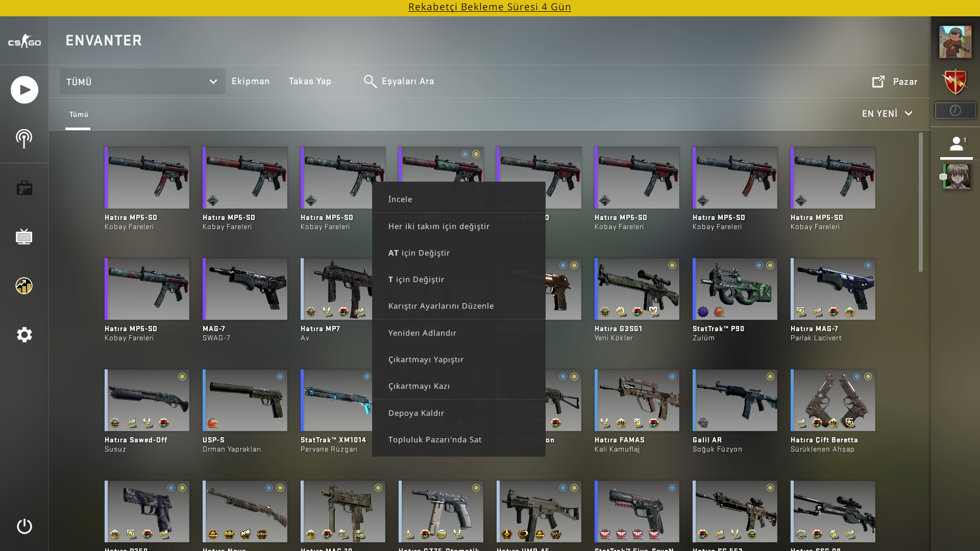Click the CS:GO logo home icon
Image resolution: width=980 pixels, height=551 pixels.
tap(24, 42)
